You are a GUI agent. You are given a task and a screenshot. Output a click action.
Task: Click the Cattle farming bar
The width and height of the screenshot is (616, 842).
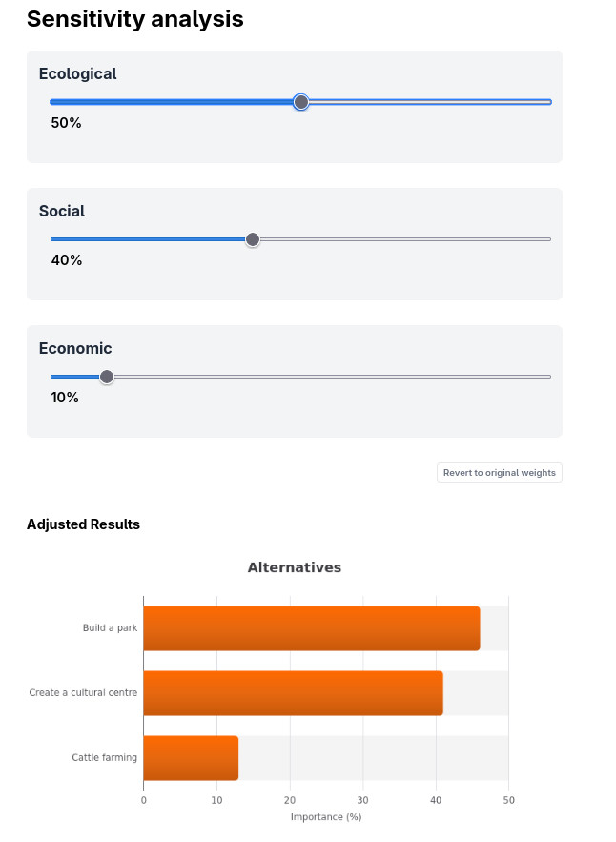tap(191, 758)
